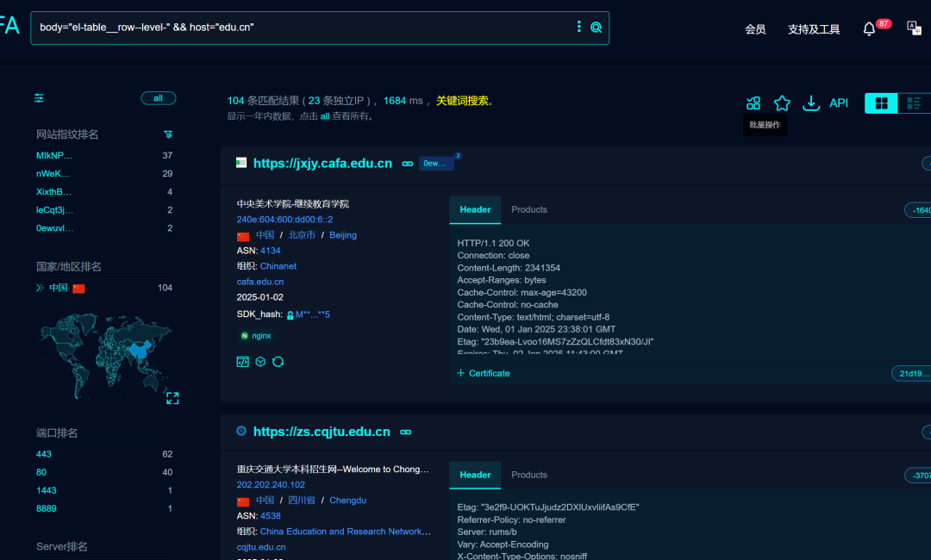Click the fingerprint ranking filter funnel icon
Image resolution: width=931 pixels, height=560 pixels.
tap(168, 134)
